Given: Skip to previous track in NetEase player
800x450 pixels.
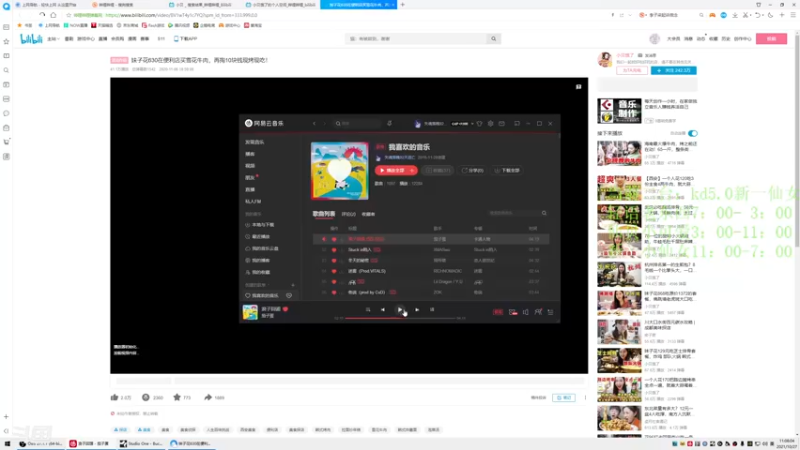Looking at the screenshot, I should click(x=383, y=310).
